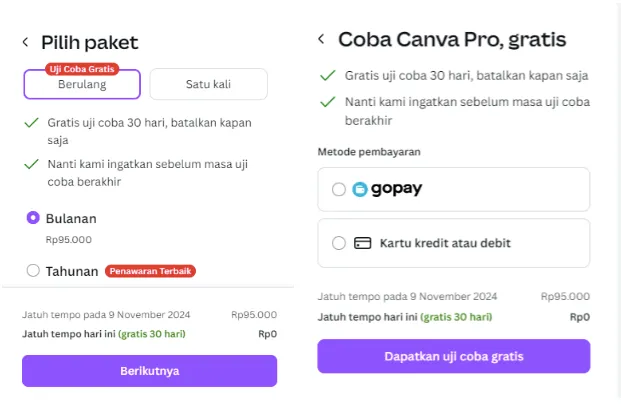
Task: Click Dapatkan uji coba gratis button
Action: (x=454, y=356)
